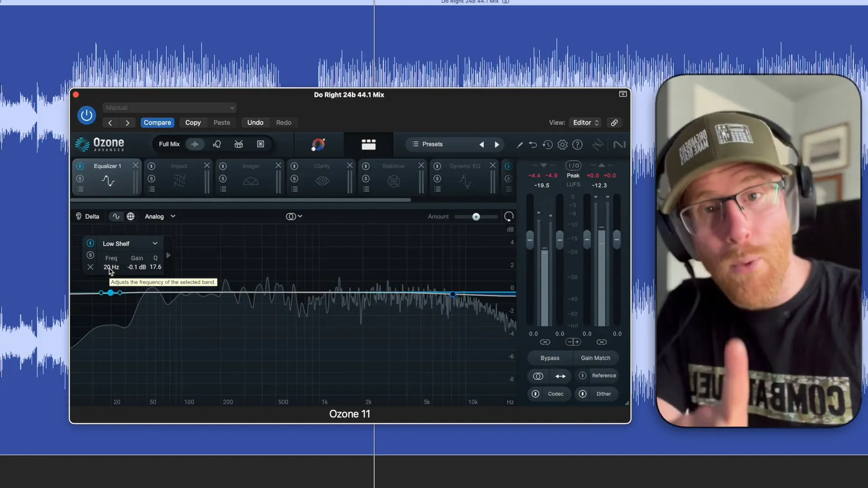Click the reset circle next to Amount
The height and width of the screenshot is (488, 868).
509,217
